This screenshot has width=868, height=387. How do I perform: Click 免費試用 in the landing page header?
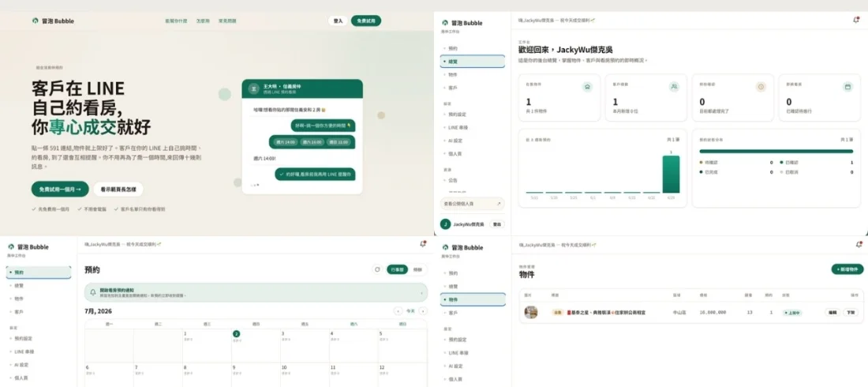(x=366, y=21)
